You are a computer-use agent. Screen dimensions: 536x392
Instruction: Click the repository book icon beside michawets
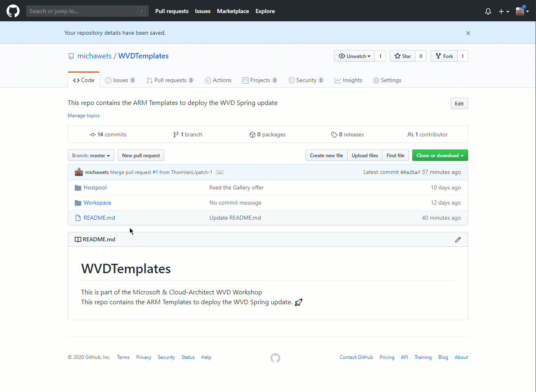[71, 56]
